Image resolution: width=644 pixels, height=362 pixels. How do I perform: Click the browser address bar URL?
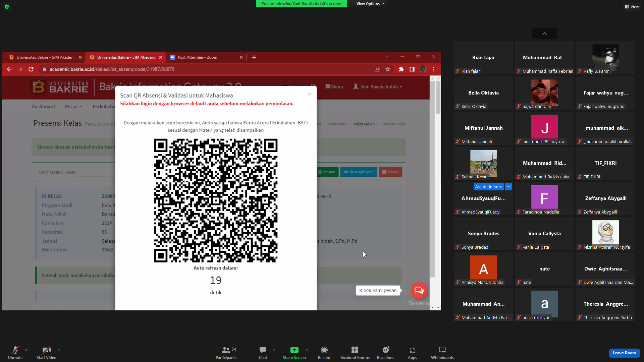tap(112, 69)
